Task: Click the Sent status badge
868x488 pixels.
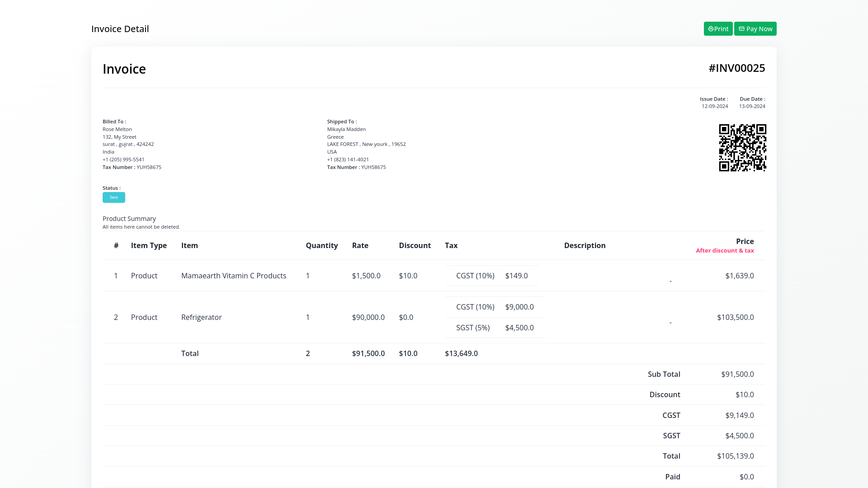Action: point(114,197)
